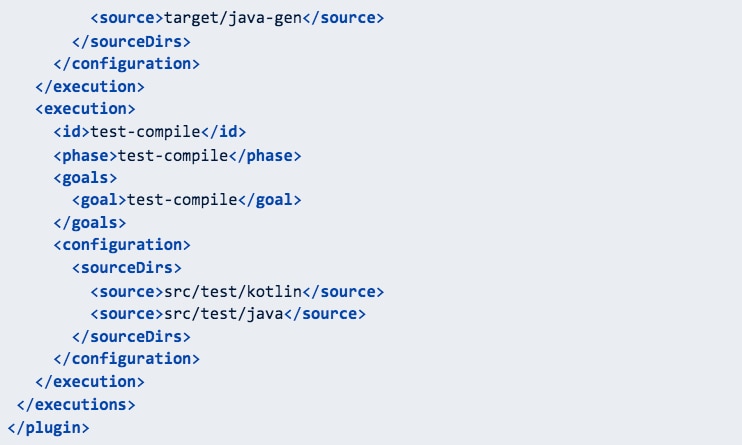Viewport: 742px width, 445px height.
Task: Click the opening sourceDirs tag
Action: coord(127,268)
